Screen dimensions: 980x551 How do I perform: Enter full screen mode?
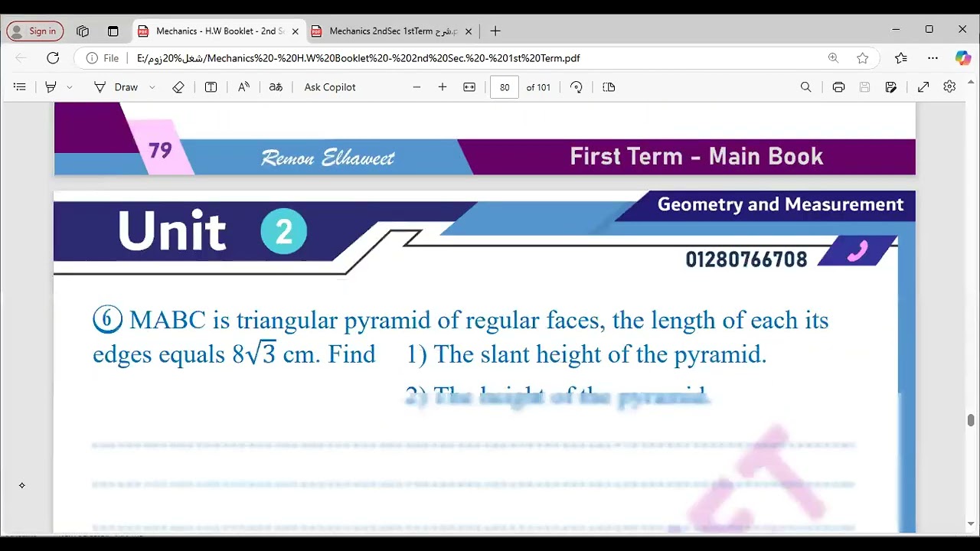923,87
